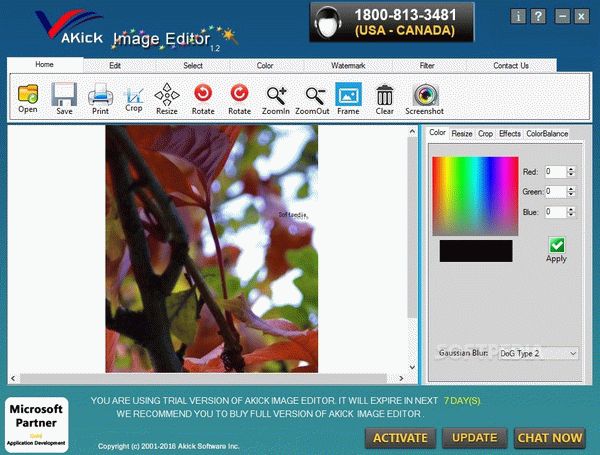Switch to the Watermark tab
The height and width of the screenshot is (455, 600).
click(348, 65)
